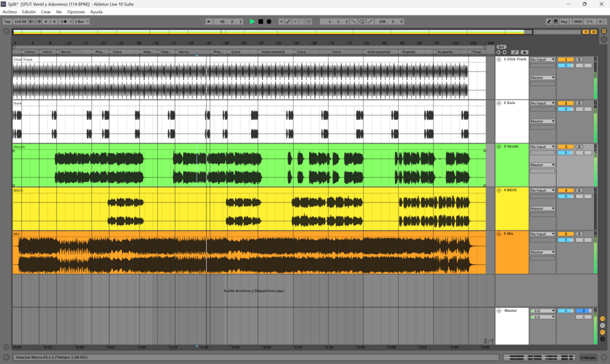Screen dimensions: 610x364
Task: Toggle the Automation Mode icon
Action: click(x=515, y=52)
